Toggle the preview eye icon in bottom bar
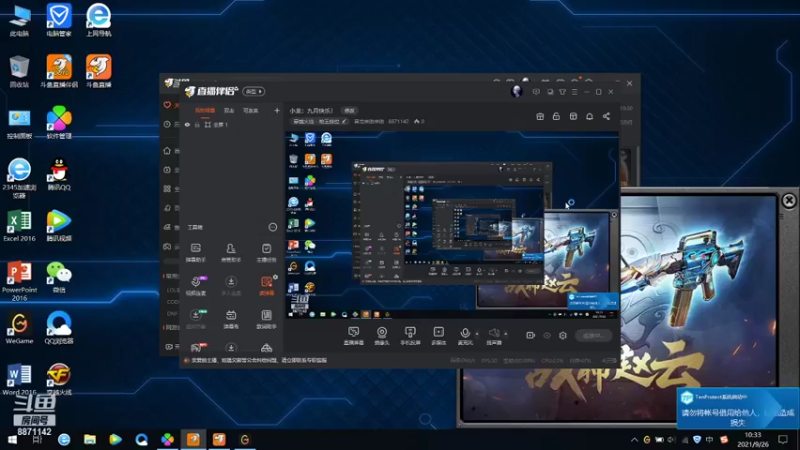This screenshot has height=450, width=800. (x=547, y=335)
